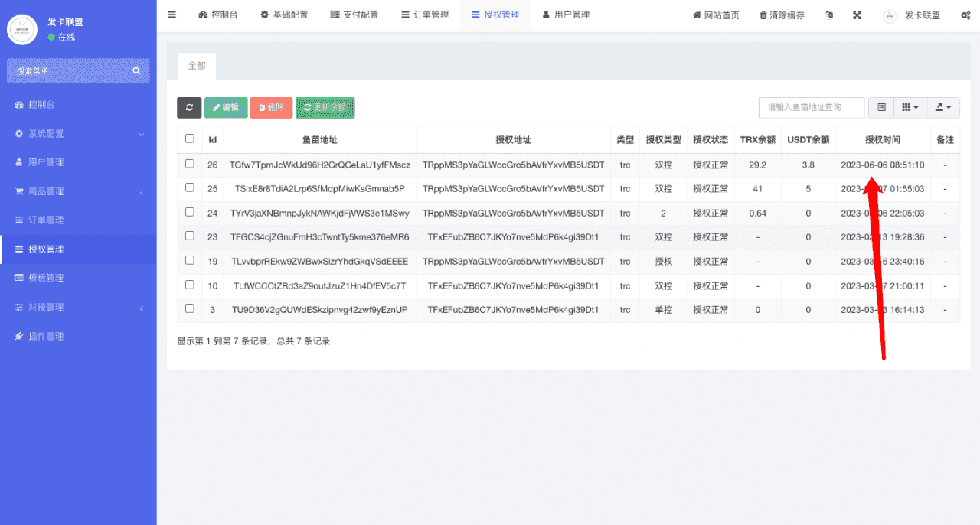Expand the 系统配置 sidebar menu

[x=78, y=134]
